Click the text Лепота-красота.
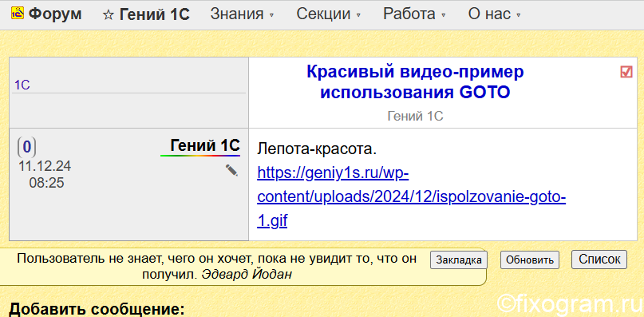Image resolution: width=644 pixels, height=317 pixels. pyautogui.click(x=317, y=149)
